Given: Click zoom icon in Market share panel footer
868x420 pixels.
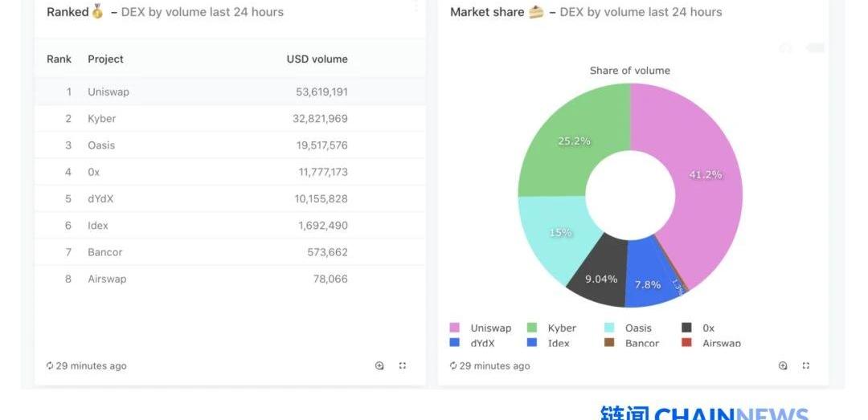Looking at the screenshot, I should point(783,365).
